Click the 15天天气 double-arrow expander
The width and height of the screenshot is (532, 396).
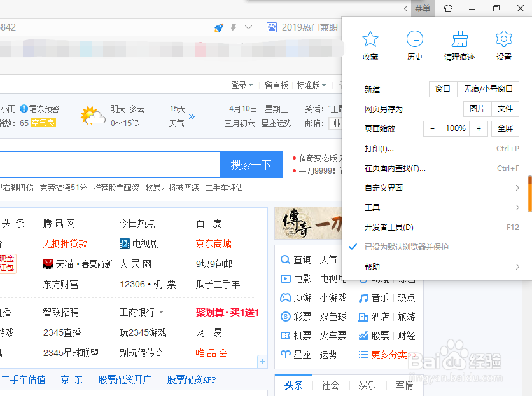tap(192, 116)
